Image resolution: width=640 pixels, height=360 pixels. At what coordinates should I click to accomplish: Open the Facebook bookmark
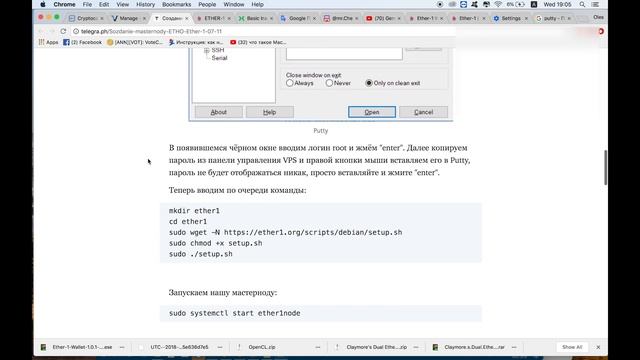(82, 42)
